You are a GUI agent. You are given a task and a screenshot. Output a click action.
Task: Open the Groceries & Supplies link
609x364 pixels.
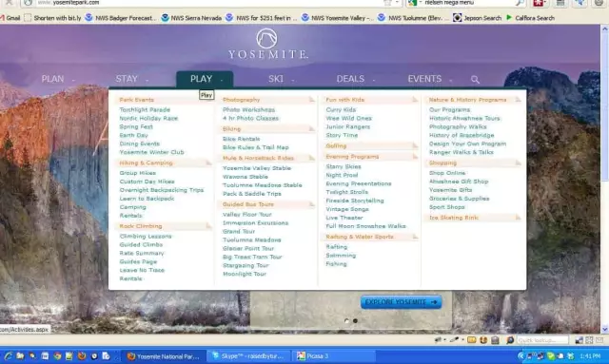459,199
